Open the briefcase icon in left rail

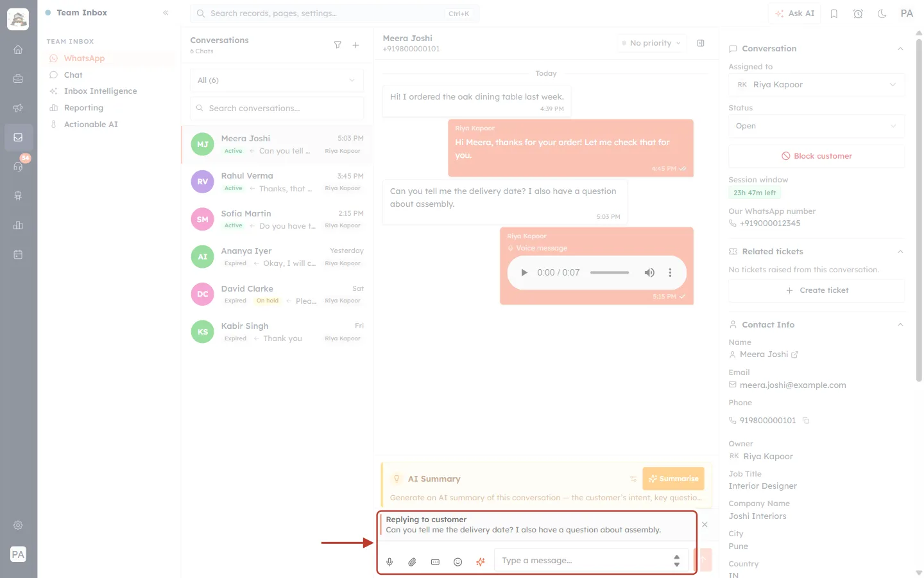[18, 78]
